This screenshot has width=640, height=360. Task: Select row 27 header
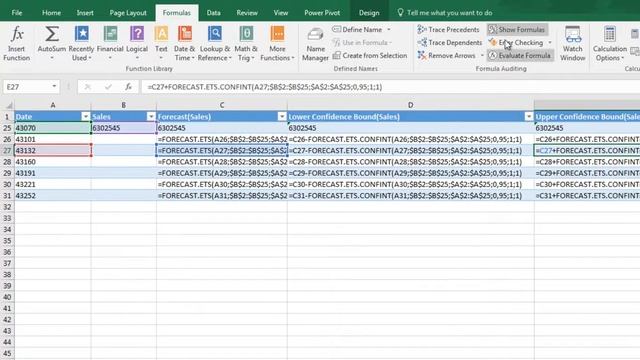(7, 151)
